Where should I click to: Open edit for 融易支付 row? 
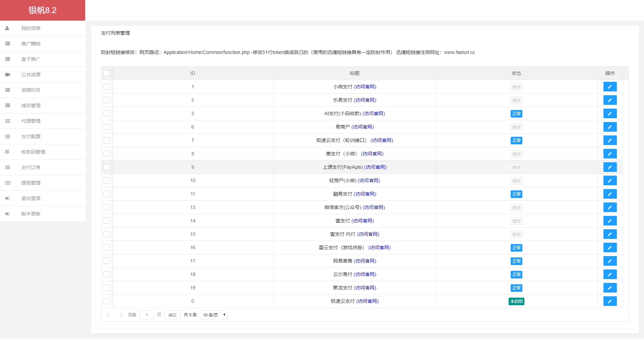pos(610,194)
